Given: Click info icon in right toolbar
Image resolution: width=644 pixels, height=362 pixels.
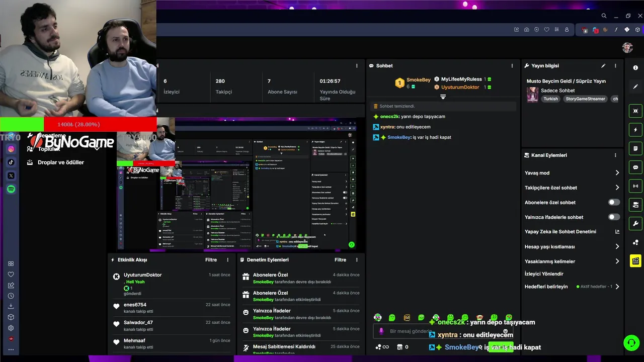Looking at the screenshot, I should [x=635, y=68].
